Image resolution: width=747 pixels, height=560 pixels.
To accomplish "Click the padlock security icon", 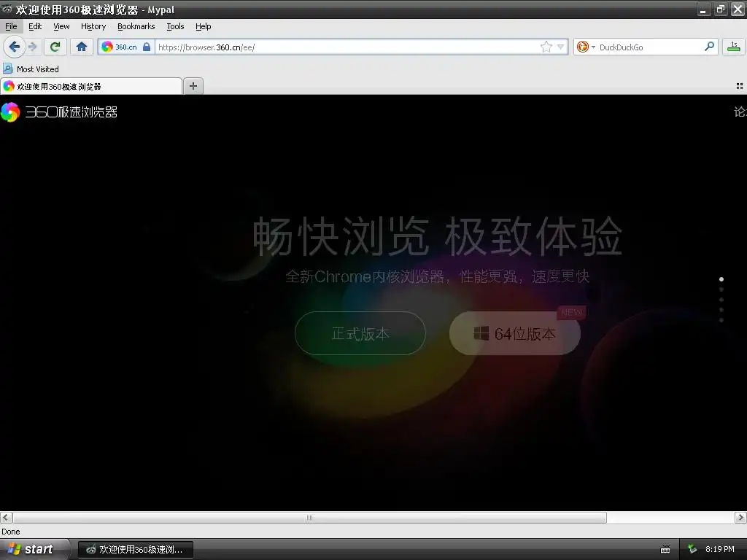I will click(x=147, y=47).
